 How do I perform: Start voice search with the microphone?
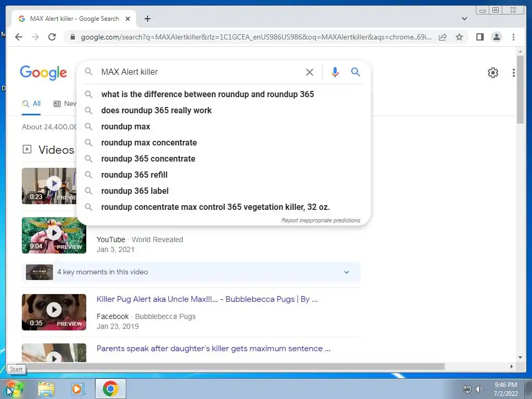335,72
